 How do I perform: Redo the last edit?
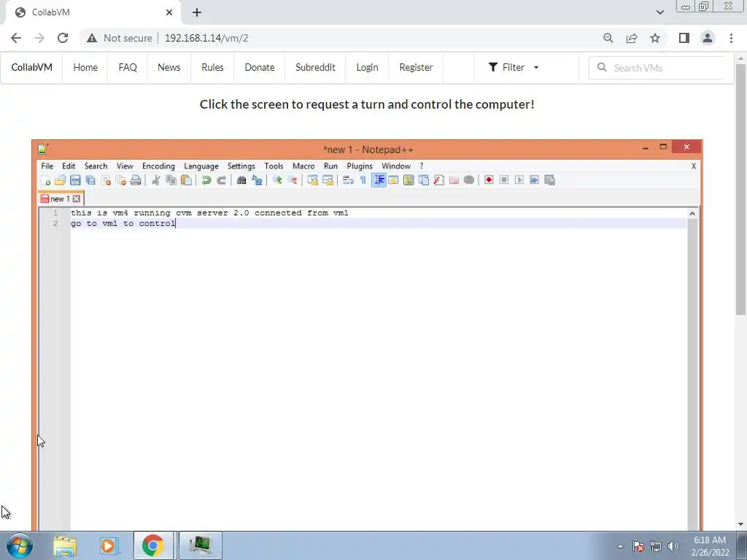(x=221, y=180)
